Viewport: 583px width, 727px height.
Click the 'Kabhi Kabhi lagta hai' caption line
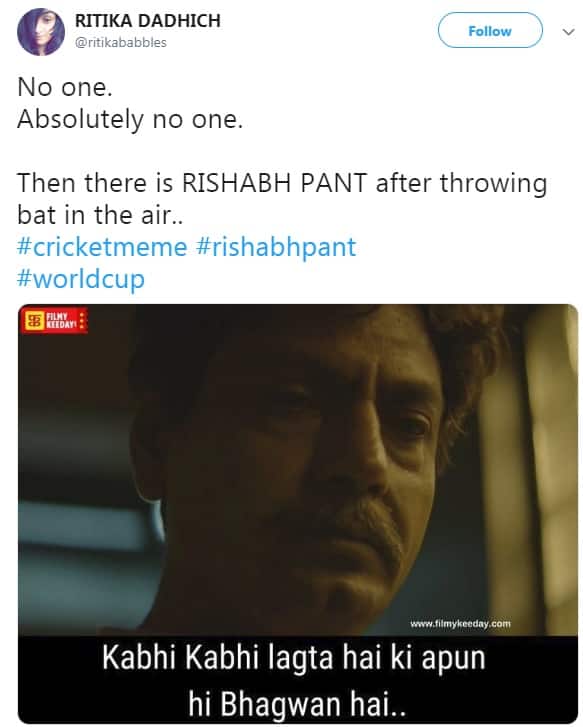coord(294,657)
